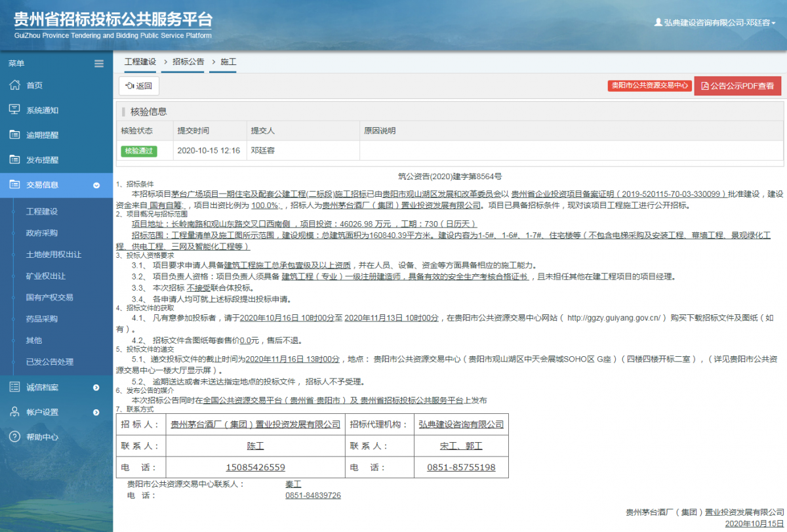The height and width of the screenshot is (532, 787).
Task: Click the 0851-84839726 phone link
Action: pos(313,495)
